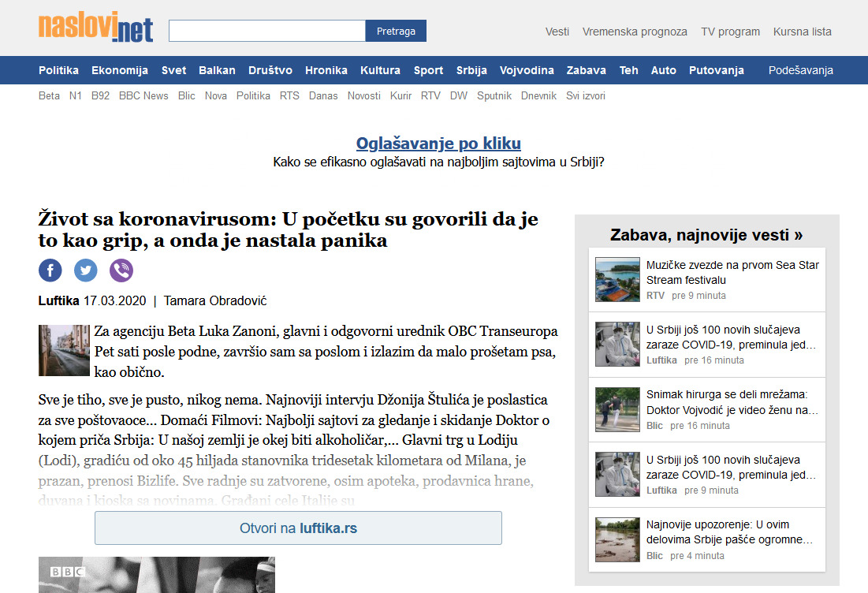Screen dimensions: 868x593
Task: Show Svi izvori sources list
Action: [586, 95]
